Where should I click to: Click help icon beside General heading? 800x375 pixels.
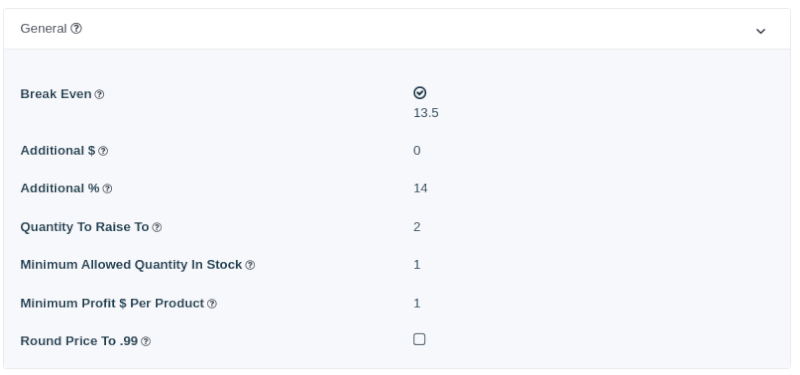point(76,29)
